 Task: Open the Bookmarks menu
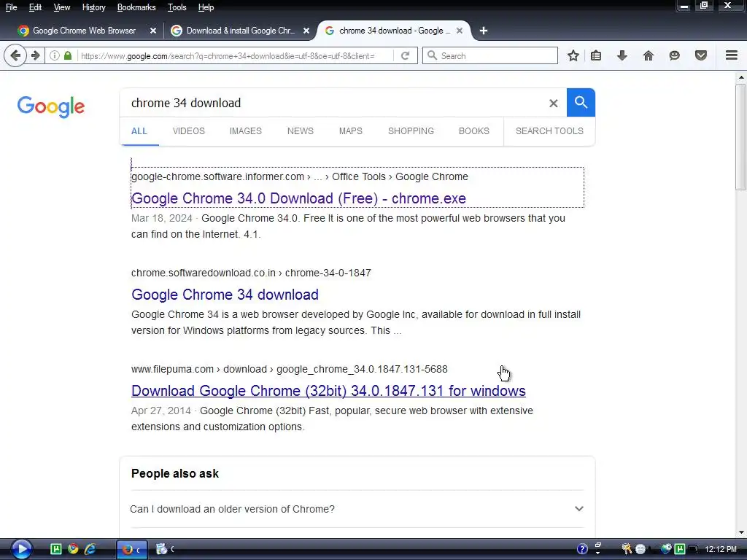pos(136,7)
